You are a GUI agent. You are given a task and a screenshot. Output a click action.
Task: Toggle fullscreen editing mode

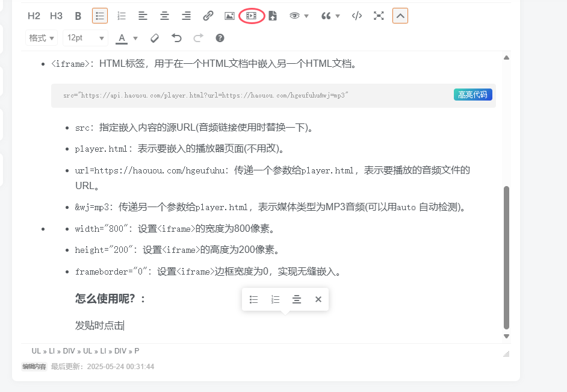coord(379,16)
